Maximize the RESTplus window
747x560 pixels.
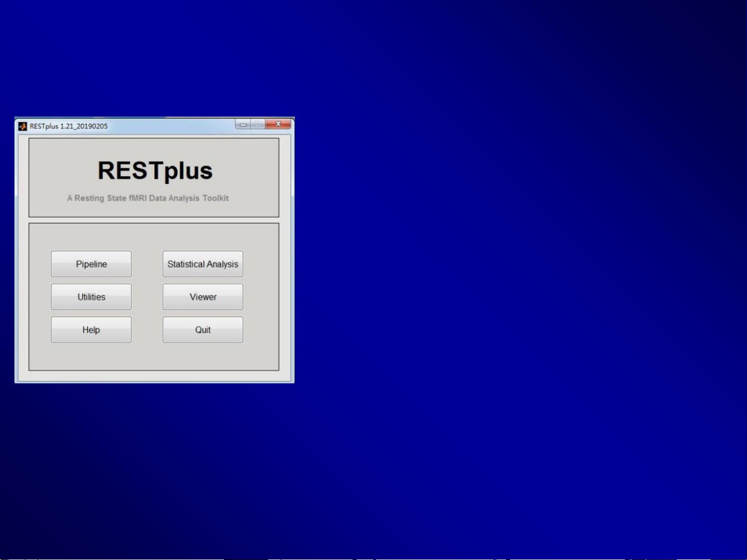click(x=258, y=124)
